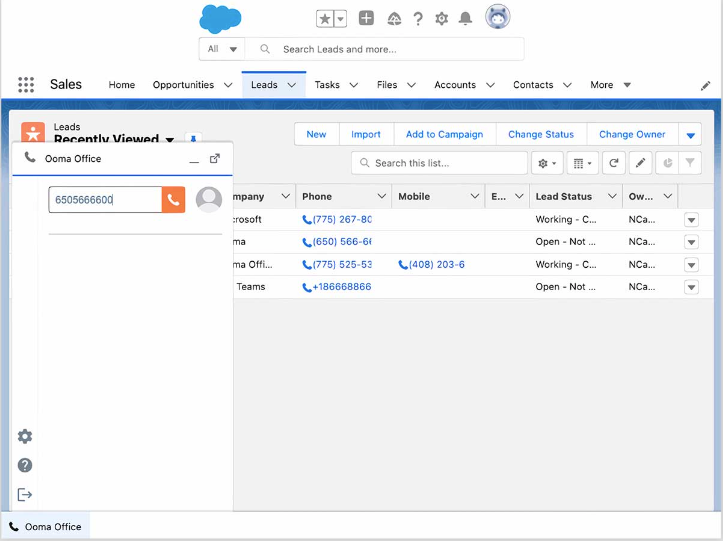Log out of Ooma Office
This screenshot has height=541, width=723.
[25, 495]
